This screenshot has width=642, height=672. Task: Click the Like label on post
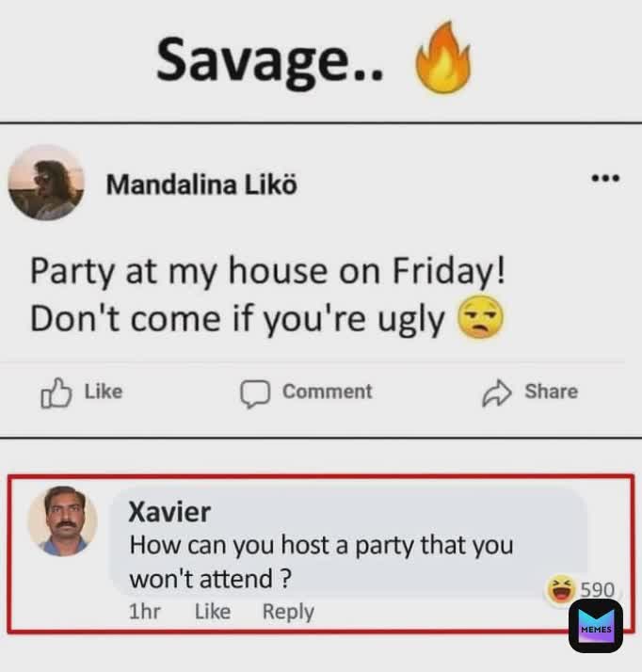tap(104, 392)
